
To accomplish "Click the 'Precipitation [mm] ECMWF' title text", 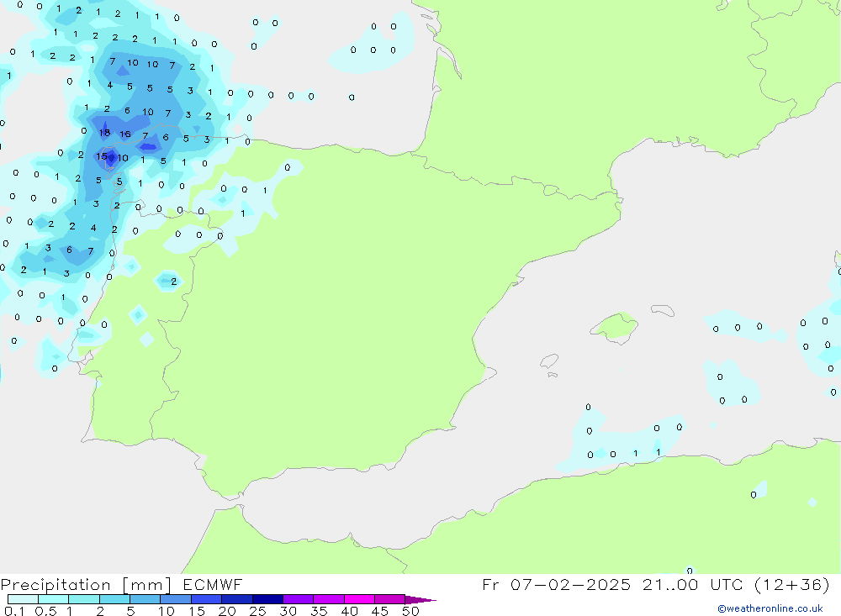I will [121, 585].
